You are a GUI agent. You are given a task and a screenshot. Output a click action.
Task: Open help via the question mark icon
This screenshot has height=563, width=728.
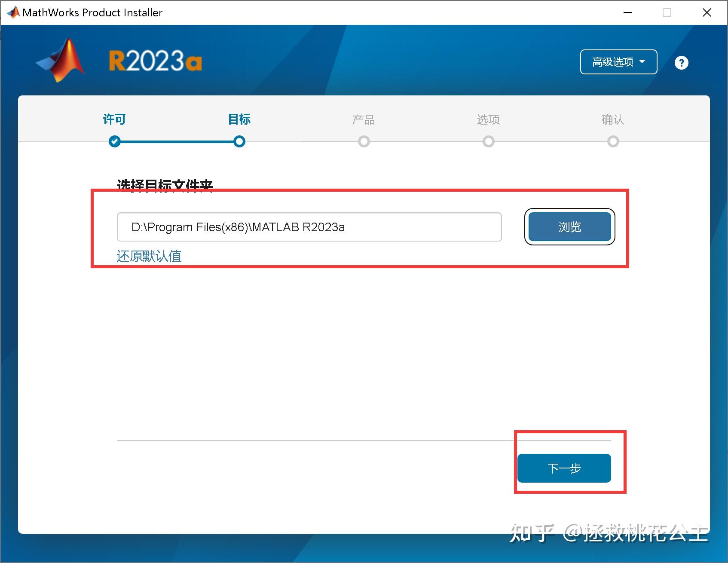681,62
